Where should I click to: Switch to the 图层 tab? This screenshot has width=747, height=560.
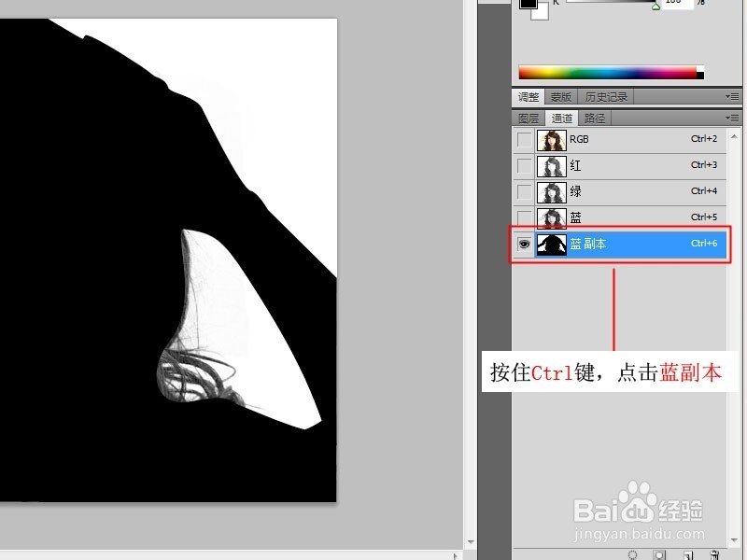click(x=529, y=119)
